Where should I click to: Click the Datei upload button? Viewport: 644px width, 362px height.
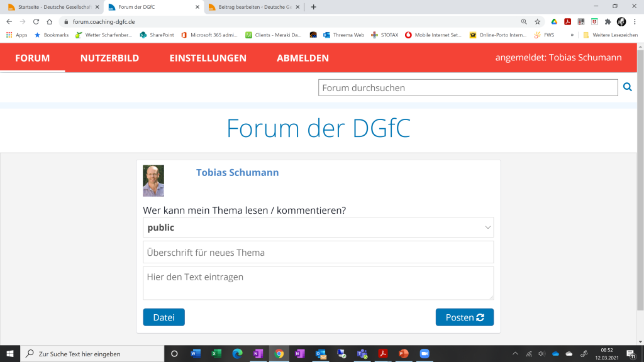164,317
